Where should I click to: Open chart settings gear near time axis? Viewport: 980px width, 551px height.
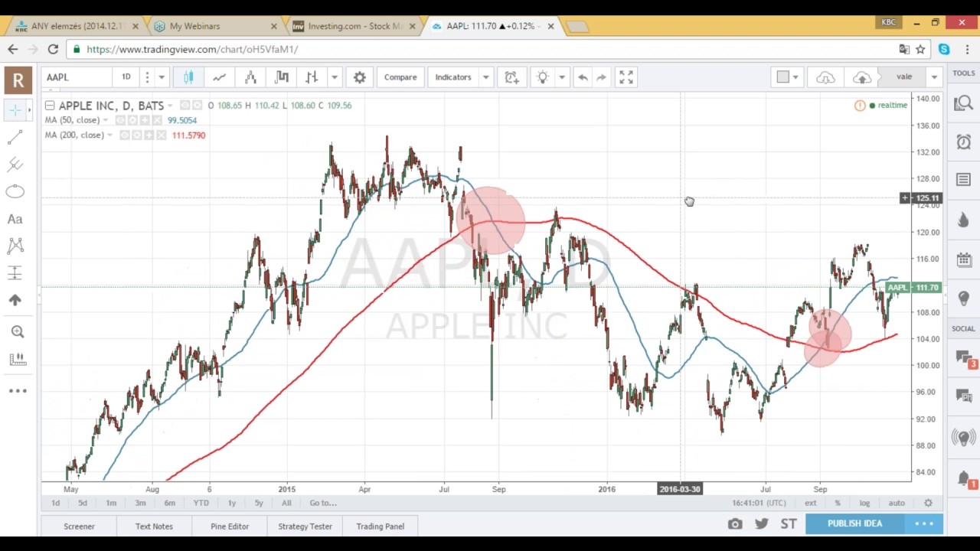[928, 503]
